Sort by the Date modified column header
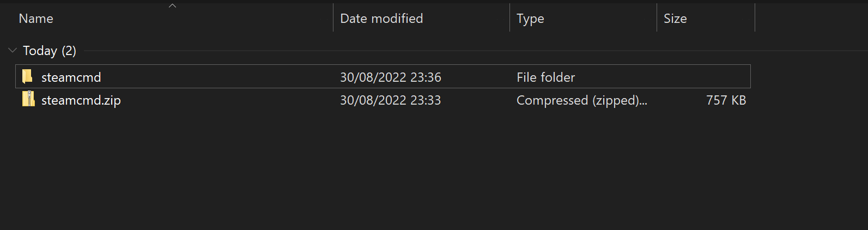Viewport: 868px width, 230px height. (381, 19)
